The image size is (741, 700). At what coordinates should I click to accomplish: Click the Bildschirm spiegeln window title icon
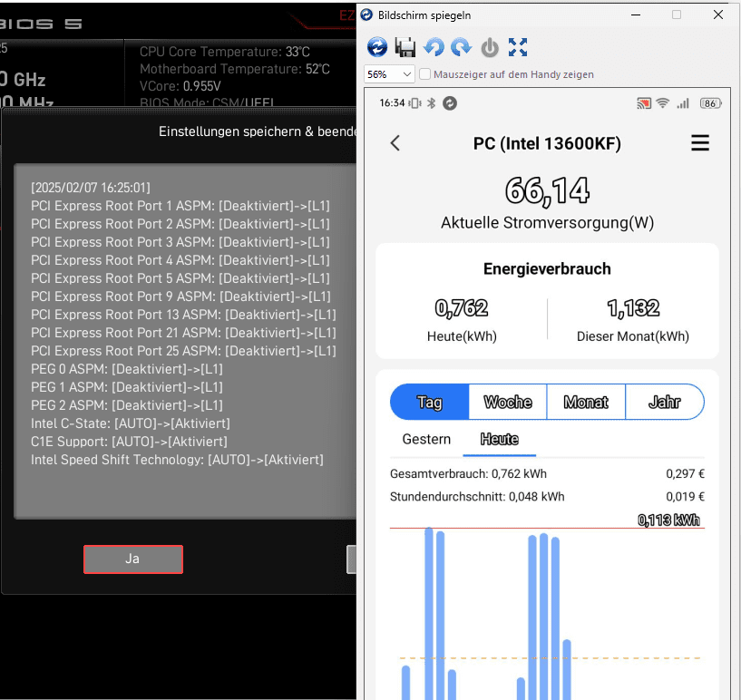pyautogui.click(x=366, y=15)
